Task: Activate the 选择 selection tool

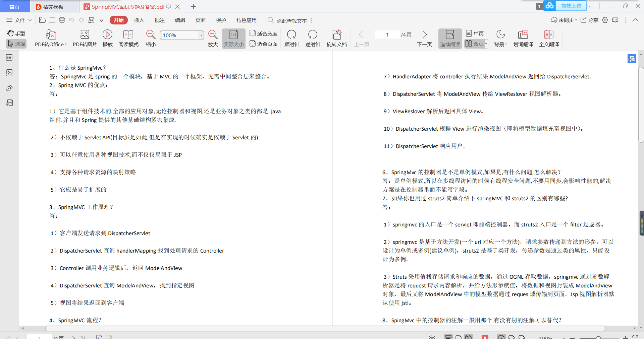Action: tap(16, 44)
